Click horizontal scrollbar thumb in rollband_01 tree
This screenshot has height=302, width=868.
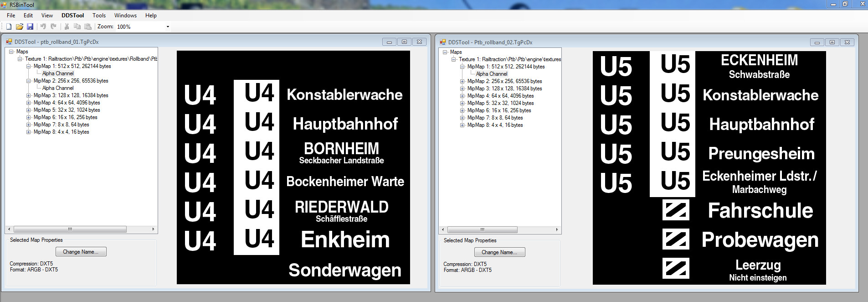pyautogui.click(x=70, y=229)
